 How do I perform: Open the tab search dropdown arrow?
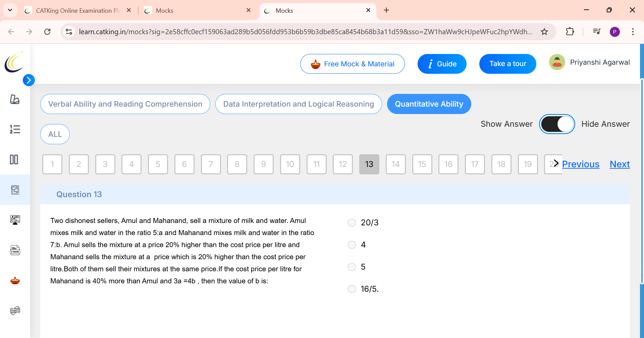tap(10, 10)
